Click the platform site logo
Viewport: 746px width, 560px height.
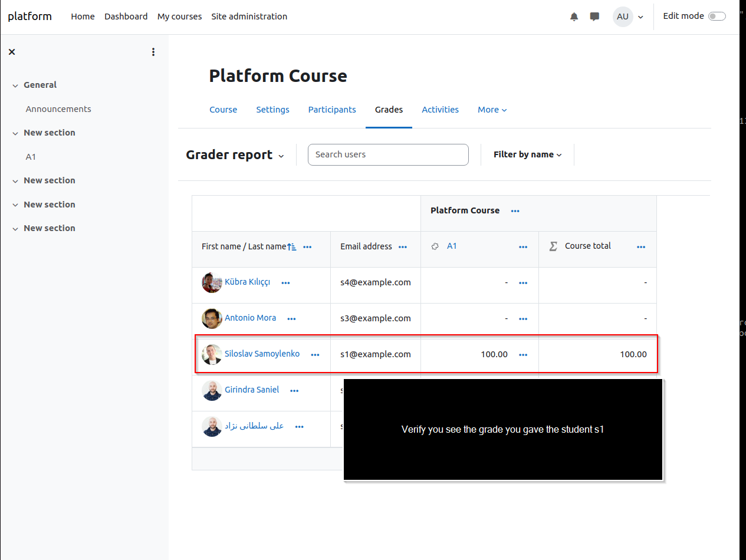[x=30, y=17]
